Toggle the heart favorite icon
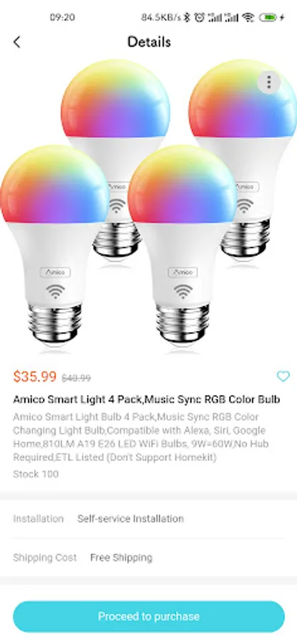 click(x=283, y=376)
